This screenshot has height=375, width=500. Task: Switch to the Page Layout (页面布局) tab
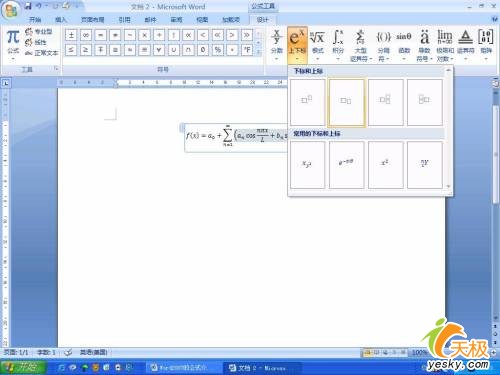point(92,20)
